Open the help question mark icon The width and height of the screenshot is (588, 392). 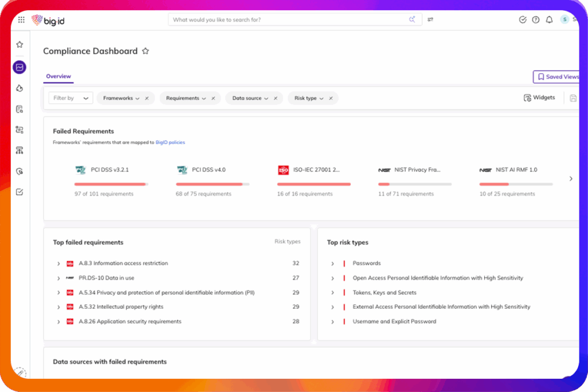coord(536,20)
